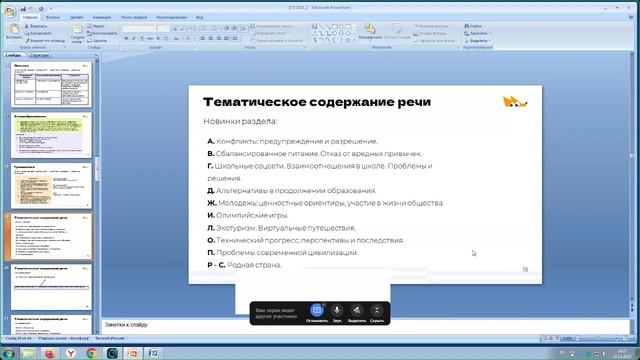Align text right in paragraph group
This screenshot has width=640, height=360.
point(219,38)
